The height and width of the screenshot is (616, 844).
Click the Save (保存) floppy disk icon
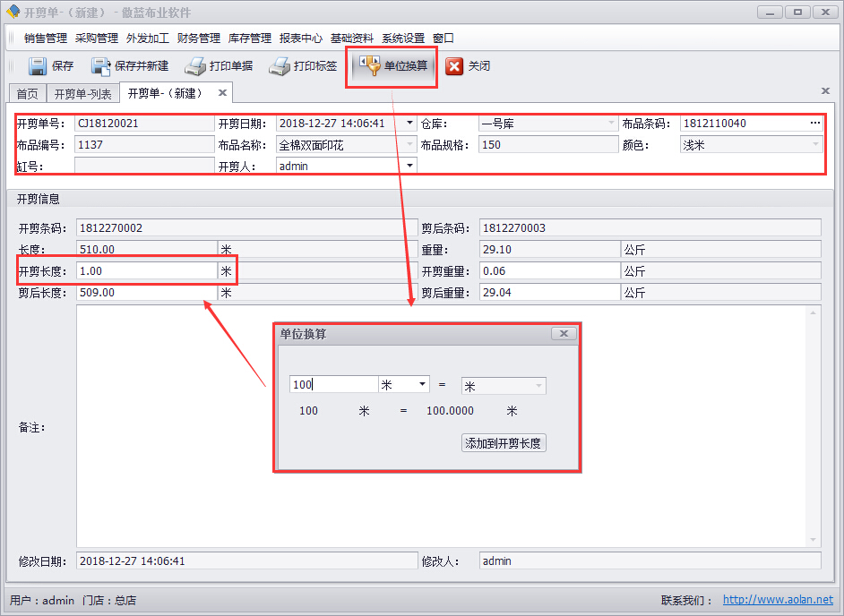coord(38,66)
